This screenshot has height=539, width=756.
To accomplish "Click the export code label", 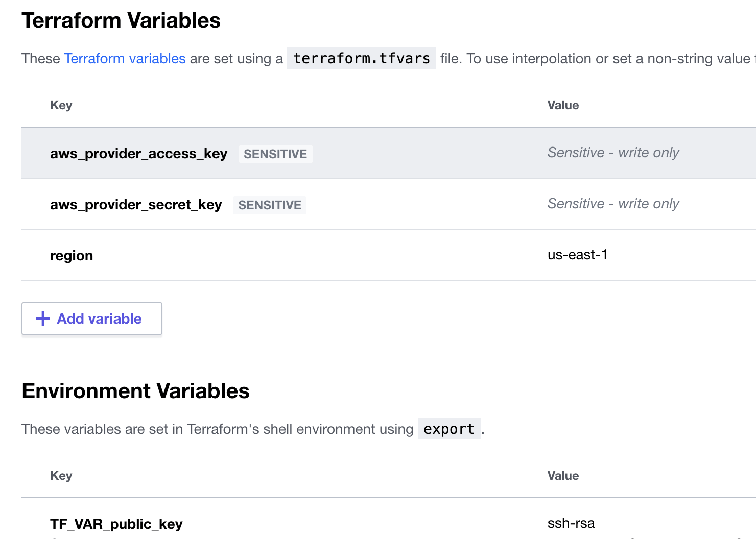I will pyautogui.click(x=450, y=429).
